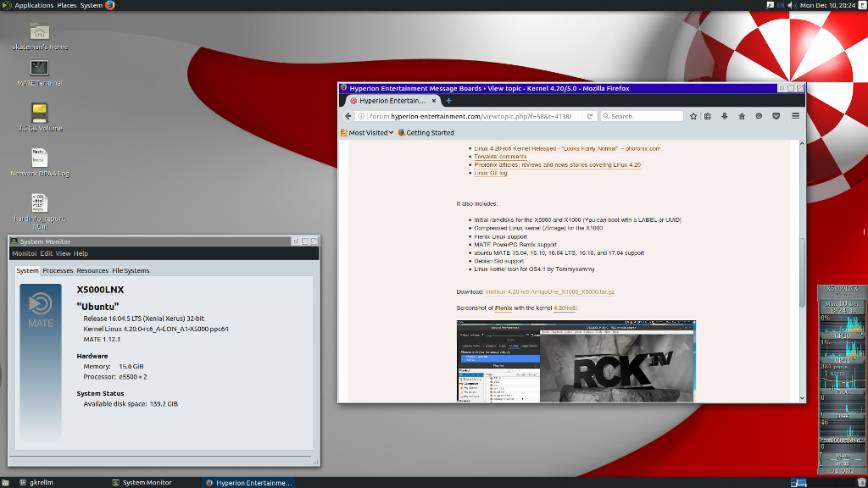Open the 4.20-rc6 kernel link in caption
This screenshot has height=488, width=868.
(565, 308)
